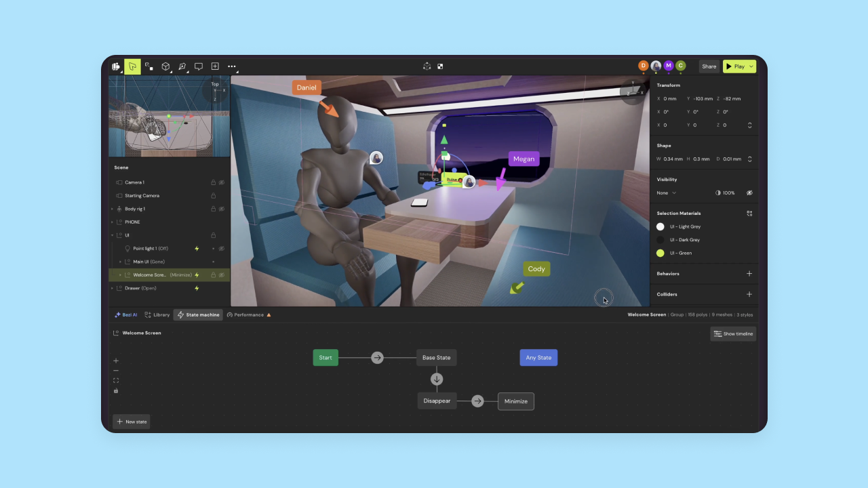The width and height of the screenshot is (868, 488).
Task: Select the UI - Green material swatch
Action: tap(660, 253)
